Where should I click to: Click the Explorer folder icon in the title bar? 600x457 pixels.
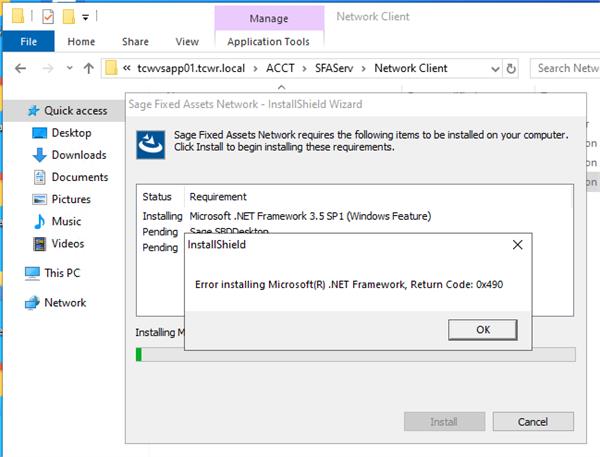coord(18,16)
